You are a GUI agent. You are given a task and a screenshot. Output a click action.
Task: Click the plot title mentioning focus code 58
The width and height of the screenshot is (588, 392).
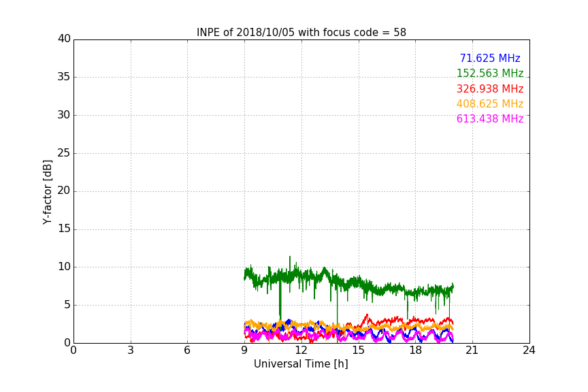coord(301,32)
